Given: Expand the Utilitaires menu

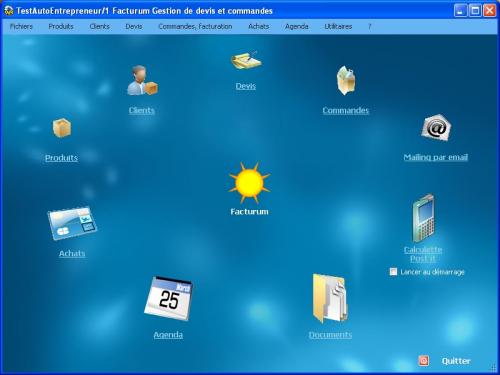Looking at the screenshot, I should coord(338,26).
